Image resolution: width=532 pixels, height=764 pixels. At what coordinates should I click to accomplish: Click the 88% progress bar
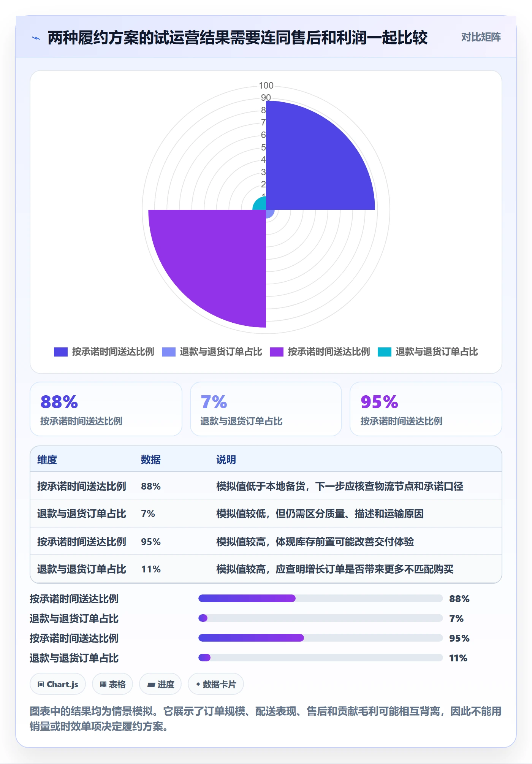[x=321, y=598]
